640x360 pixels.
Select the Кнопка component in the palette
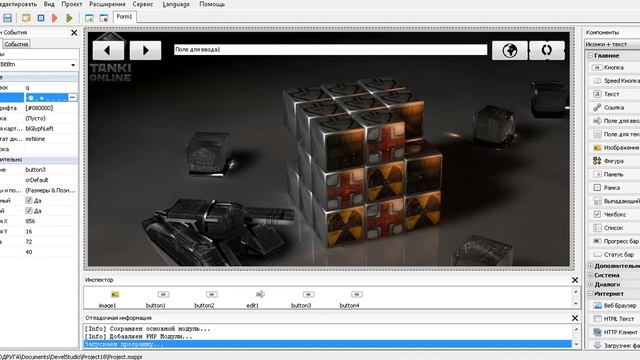(x=613, y=67)
